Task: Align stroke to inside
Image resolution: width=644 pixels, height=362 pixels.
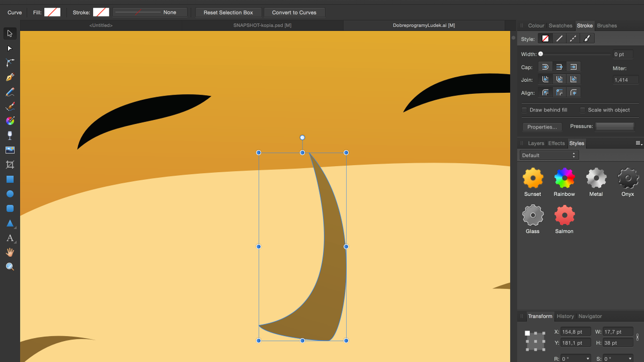Action: pos(559,92)
